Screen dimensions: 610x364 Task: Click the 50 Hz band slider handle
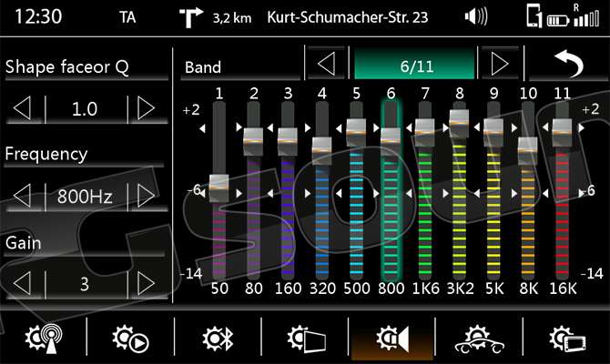219,188
